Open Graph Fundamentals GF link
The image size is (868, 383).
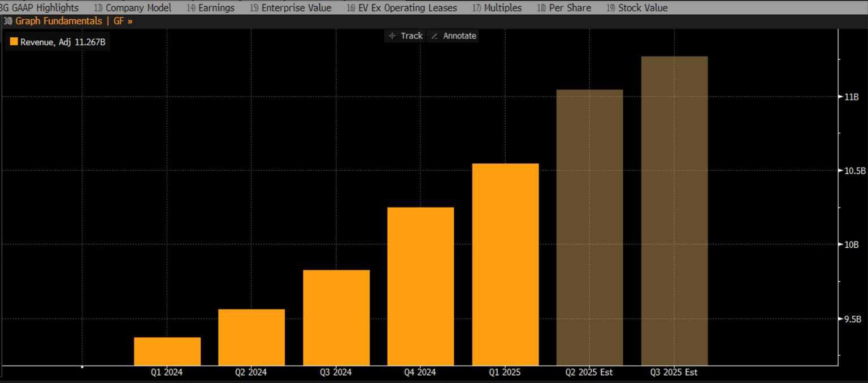[x=68, y=21]
